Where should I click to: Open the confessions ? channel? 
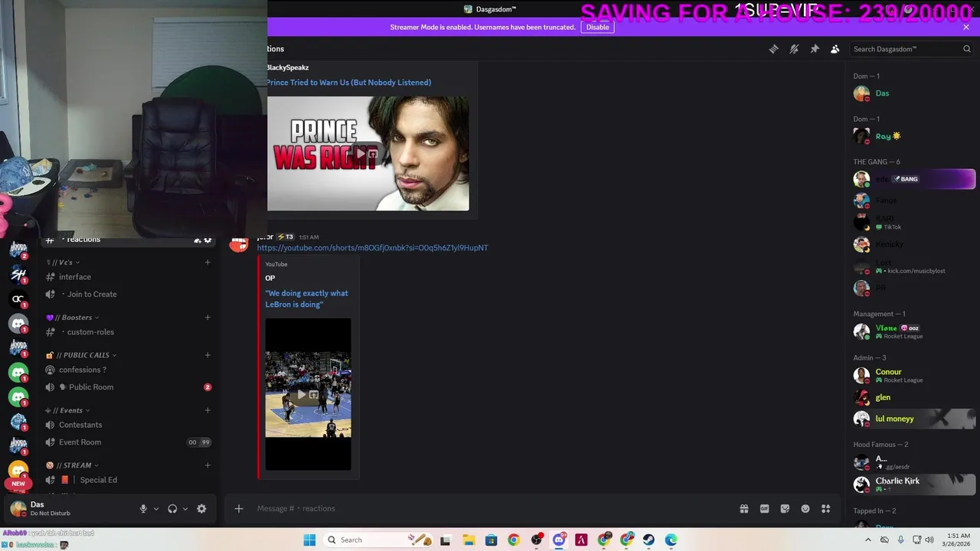click(x=129, y=370)
